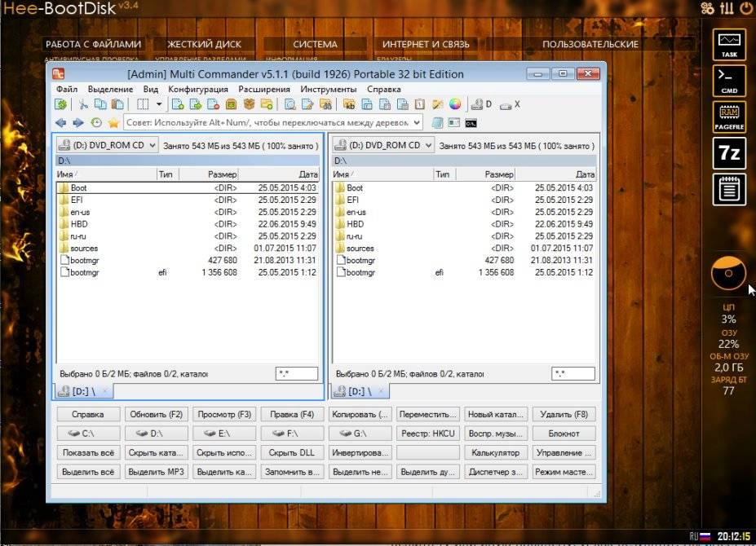Click the power icon at the top right
This screenshot has width=756, height=546.
747,7
